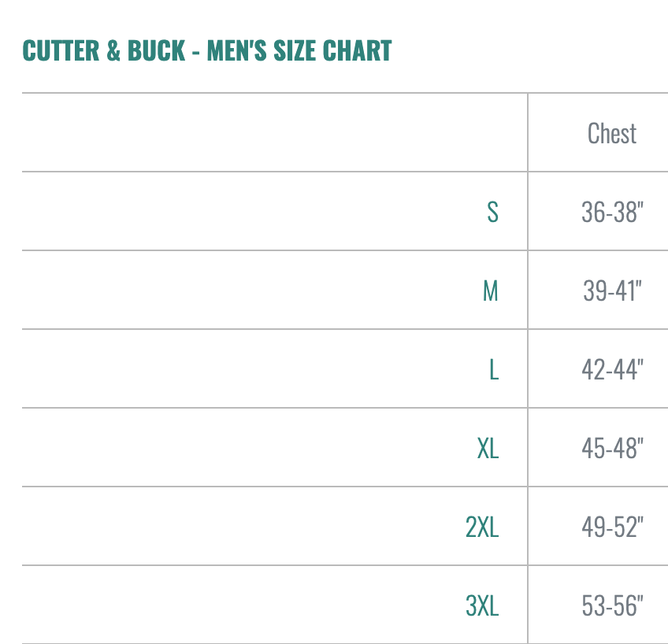Click the blank header cell left of Chest
The image size is (668, 644).
[x=274, y=133]
